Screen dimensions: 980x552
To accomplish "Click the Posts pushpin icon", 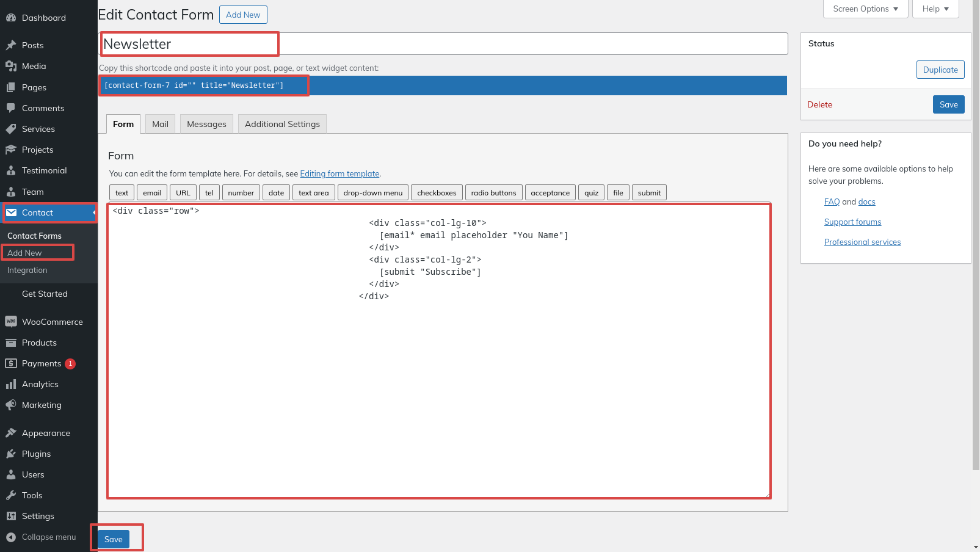I will pos(11,45).
